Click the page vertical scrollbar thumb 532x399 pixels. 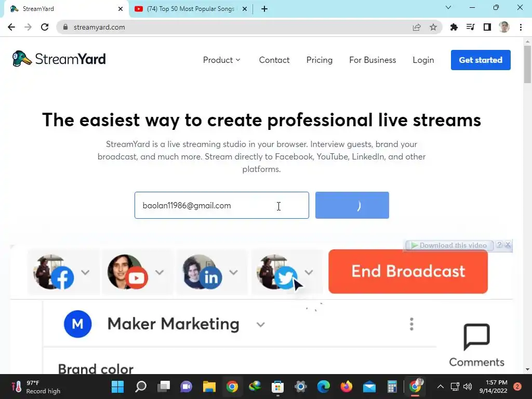click(527, 64)
